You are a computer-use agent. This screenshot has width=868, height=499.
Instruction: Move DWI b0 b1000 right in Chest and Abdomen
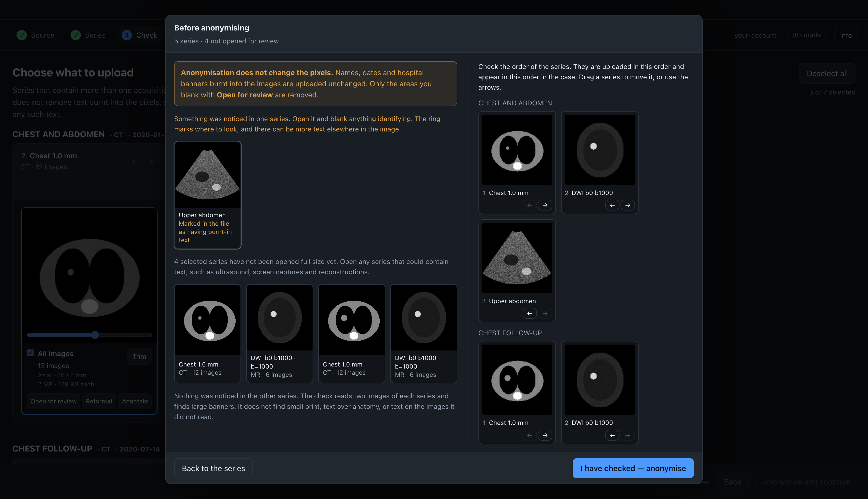tap(627, 205)
